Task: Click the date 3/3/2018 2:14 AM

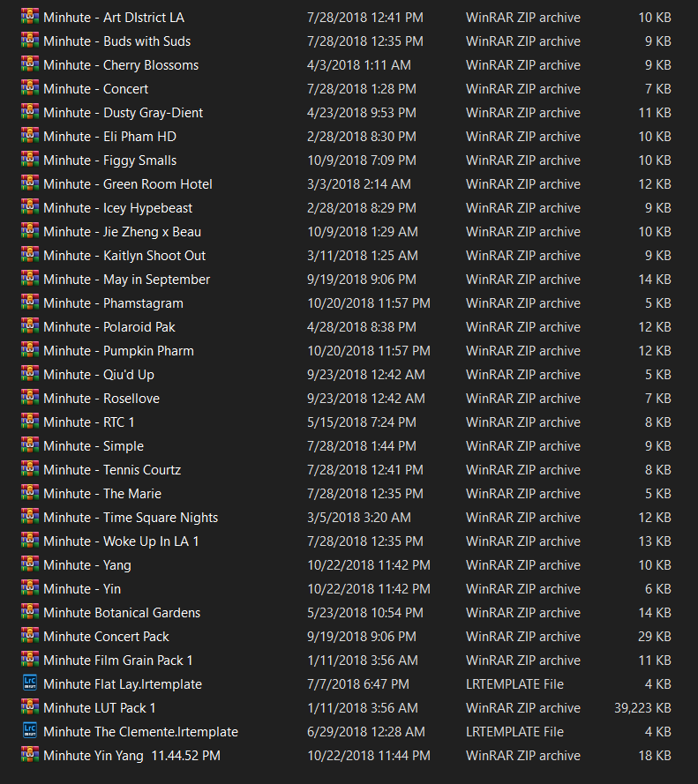Action: pos(359,184)
